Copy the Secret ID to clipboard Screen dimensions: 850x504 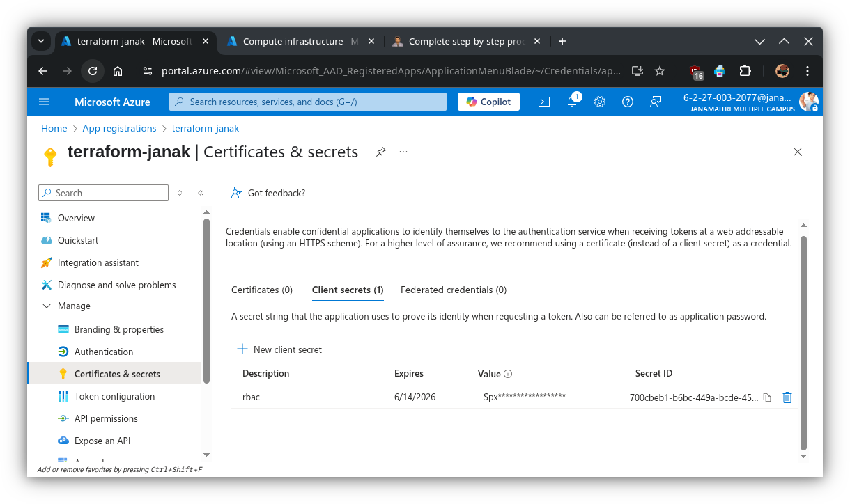tap(767, 398)
